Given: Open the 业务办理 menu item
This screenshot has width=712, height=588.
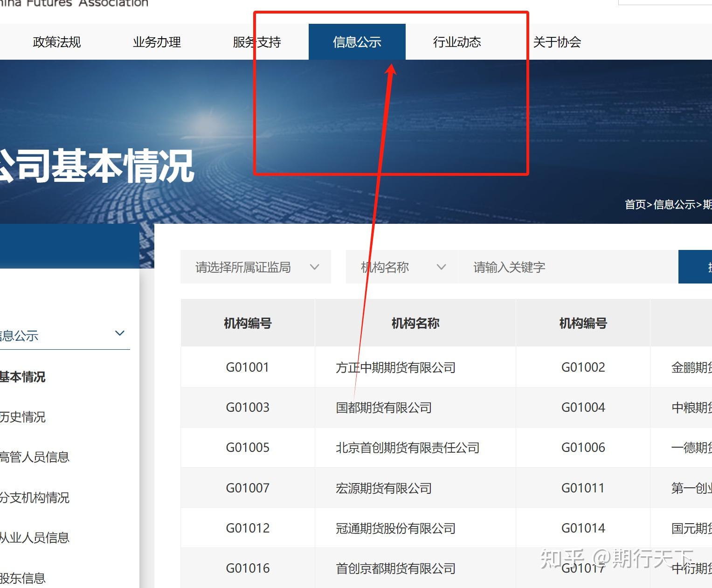Looking at the screenshot, I should point(157,42).
